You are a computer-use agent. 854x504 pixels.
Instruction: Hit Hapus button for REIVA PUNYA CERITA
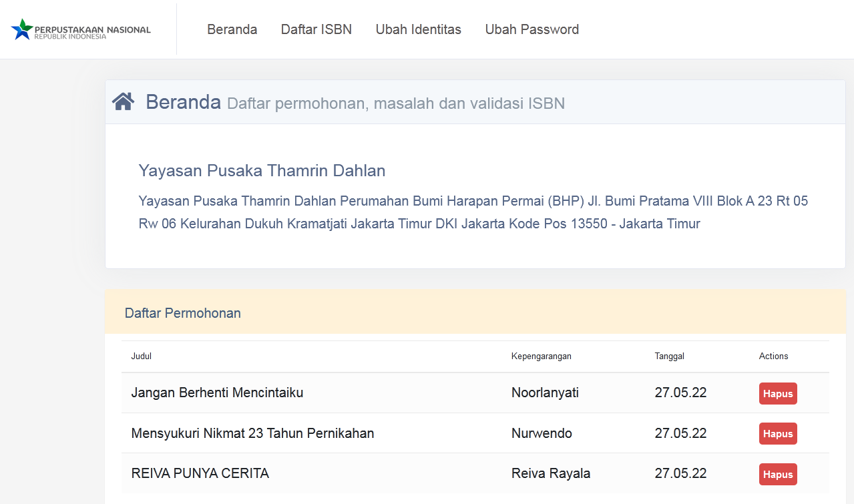(x=778, y=475)
